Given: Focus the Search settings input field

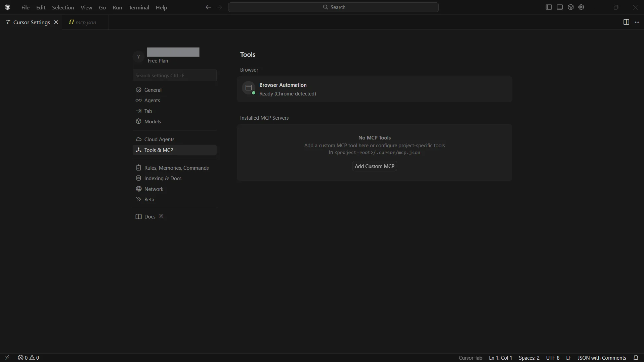Looking at the screenshot, I should coord(174,75).
